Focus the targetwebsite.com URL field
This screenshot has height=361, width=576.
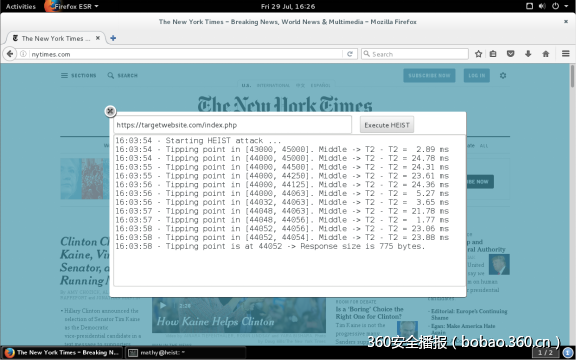(x=232, y=125)
